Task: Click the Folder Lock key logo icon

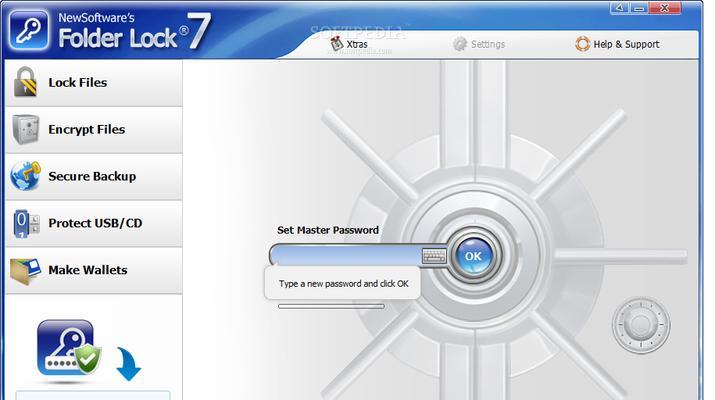Action: 29,30
